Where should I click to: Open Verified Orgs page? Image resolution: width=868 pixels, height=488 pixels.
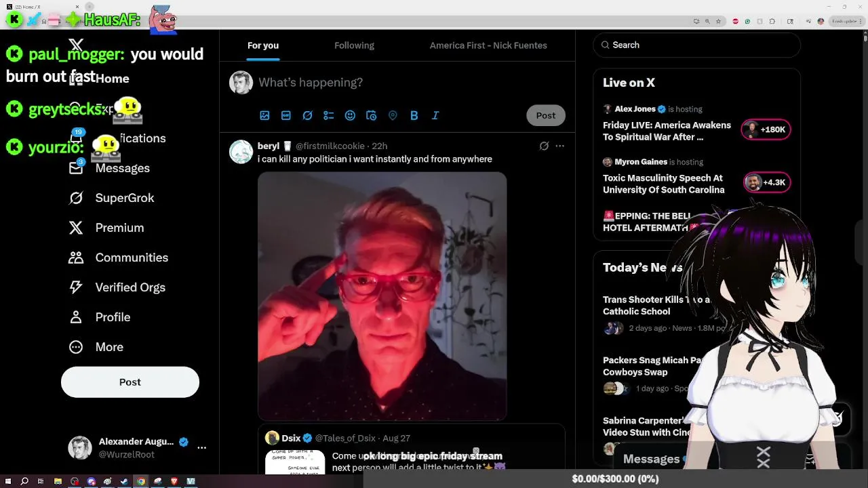coord(117,287)
